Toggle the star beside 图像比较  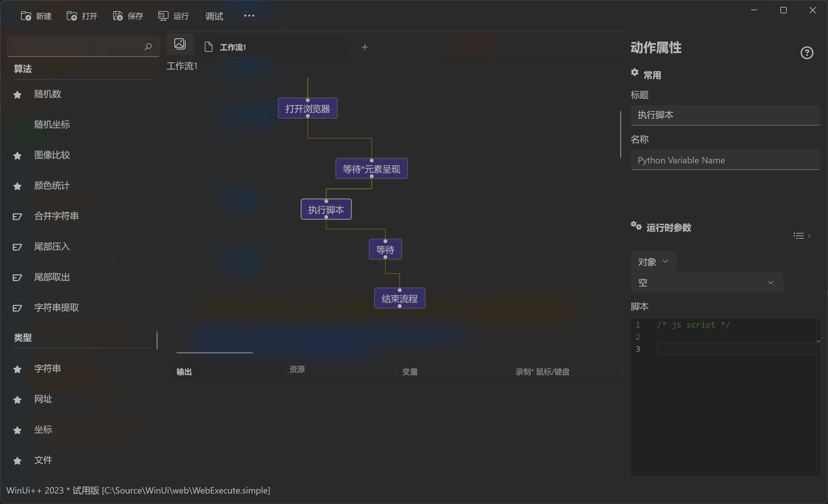point(17,156)
